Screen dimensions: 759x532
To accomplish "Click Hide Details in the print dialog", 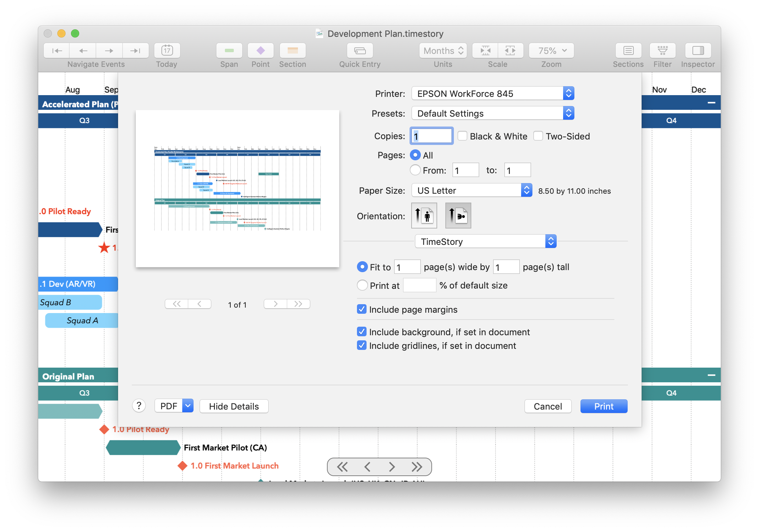I will (x=234, y=406).
